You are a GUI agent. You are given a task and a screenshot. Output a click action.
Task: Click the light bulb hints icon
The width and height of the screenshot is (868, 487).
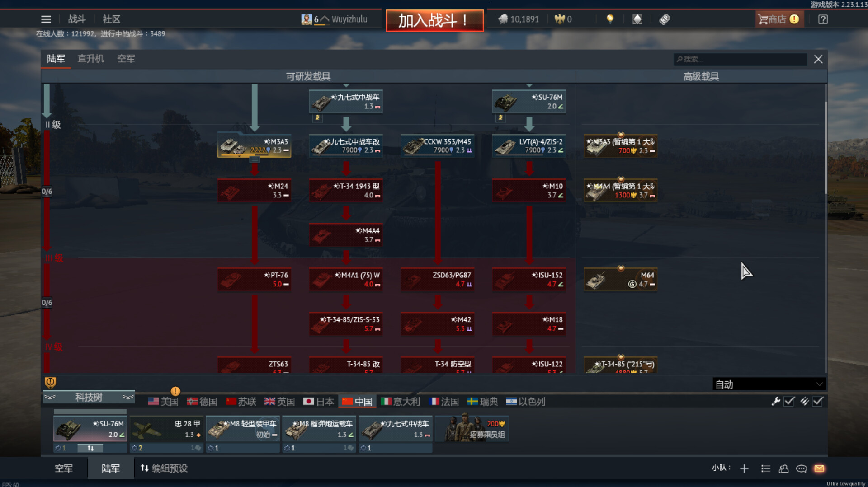[x=610, y=19]
